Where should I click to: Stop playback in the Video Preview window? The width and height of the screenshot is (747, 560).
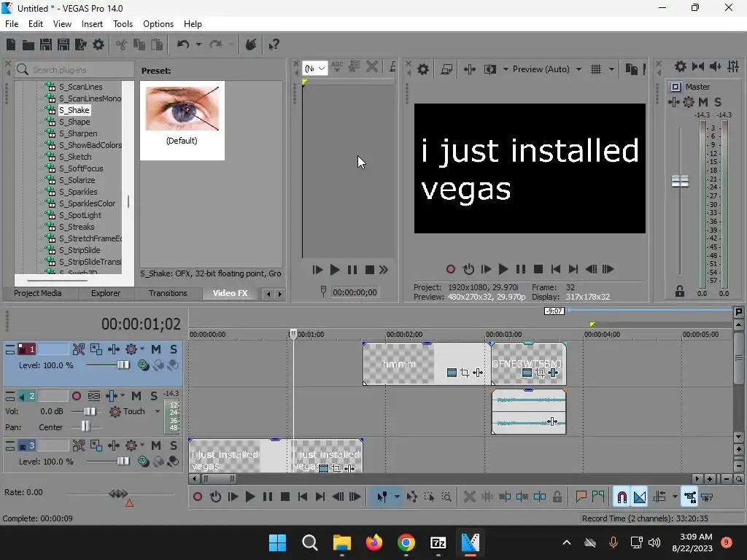[x=538, y=270]
